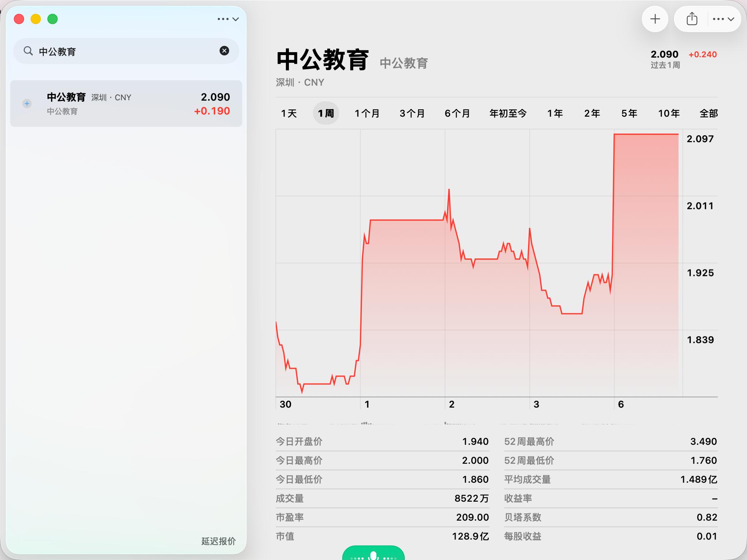The width and height of the screenshot is (747, 560).
Task: Expand the top-right more options dropdown
Action: point(723,19)
